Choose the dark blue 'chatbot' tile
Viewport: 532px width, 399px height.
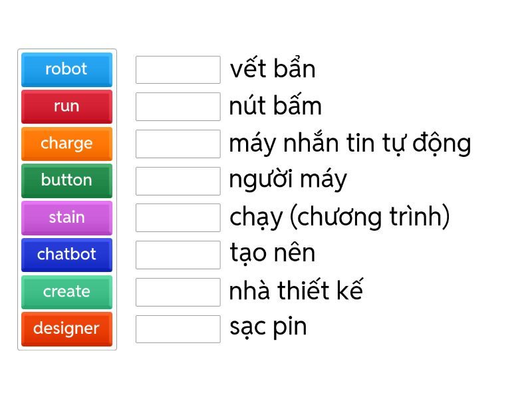(x=66, y=254)
